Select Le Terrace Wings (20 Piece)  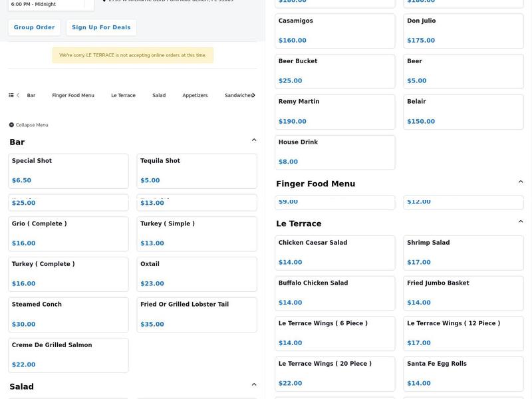coord(334,374)
